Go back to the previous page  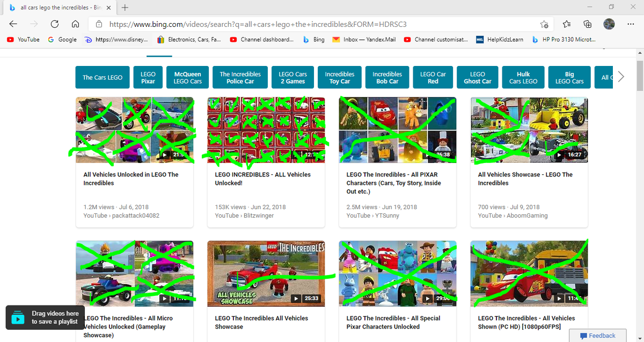click(x=13, y=24)
